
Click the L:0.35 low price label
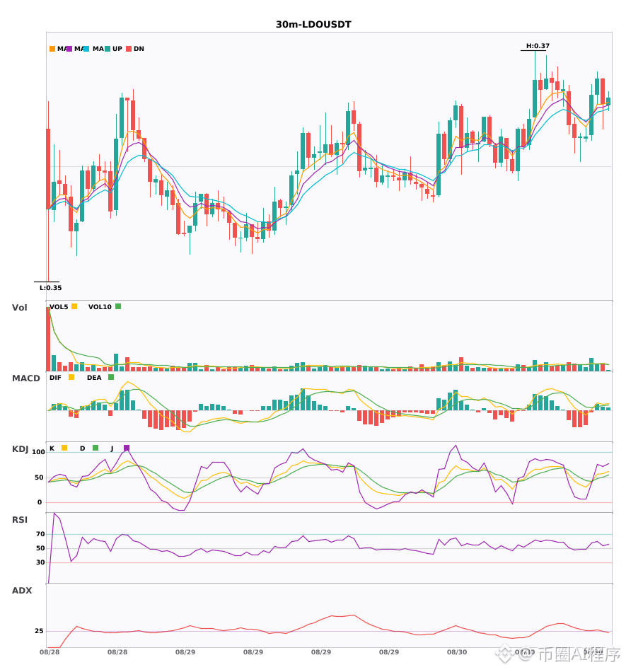(x=50, y=288)
